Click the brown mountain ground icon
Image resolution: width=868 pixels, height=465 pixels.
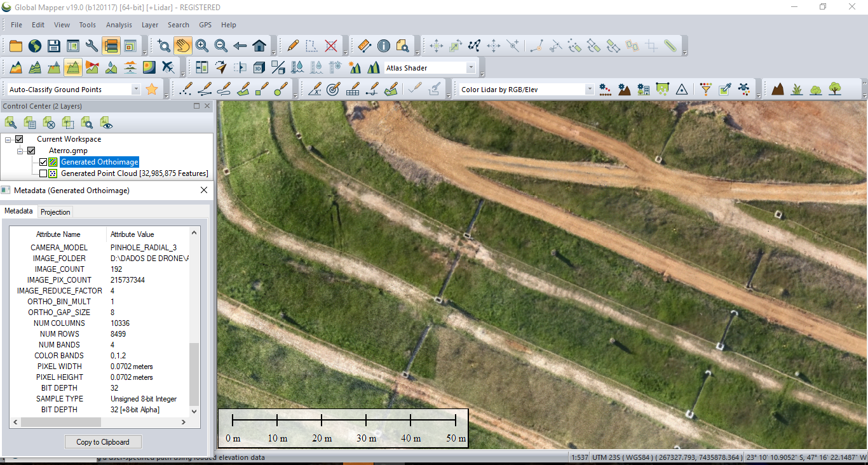[x=778, y=89]
